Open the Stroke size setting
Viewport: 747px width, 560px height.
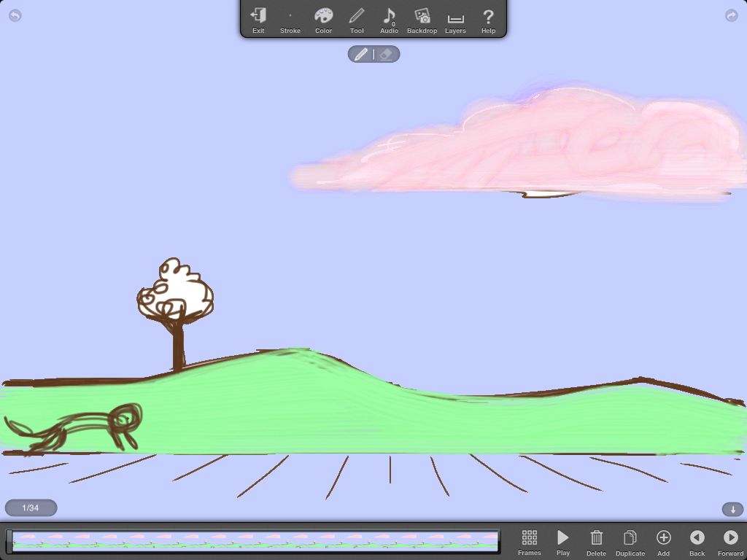coord(290,20)
